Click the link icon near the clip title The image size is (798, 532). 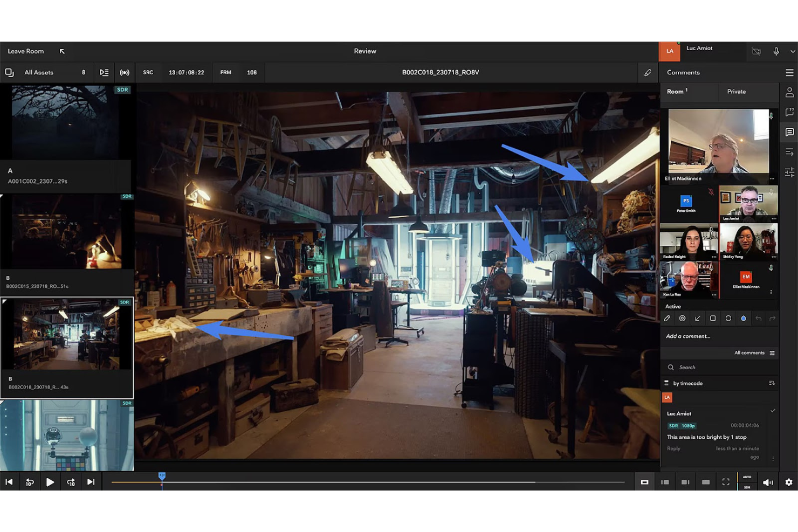tap(648, 72)
